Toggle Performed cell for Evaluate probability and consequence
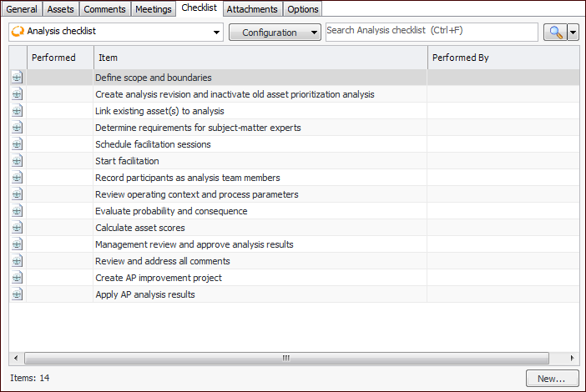 [x=59, y=211]
